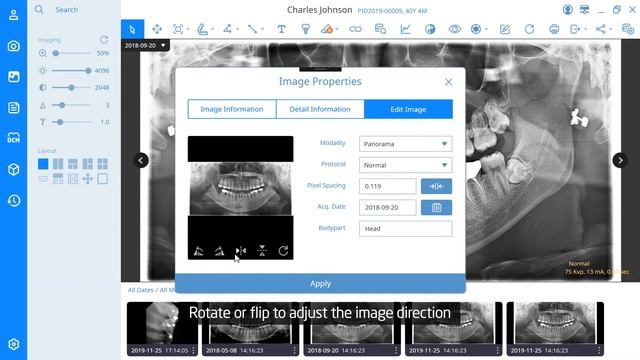The width and height of the screenshot is (640, 360).
Task: Open the patient icon in left sidebar
Action: tap(13, 16)
